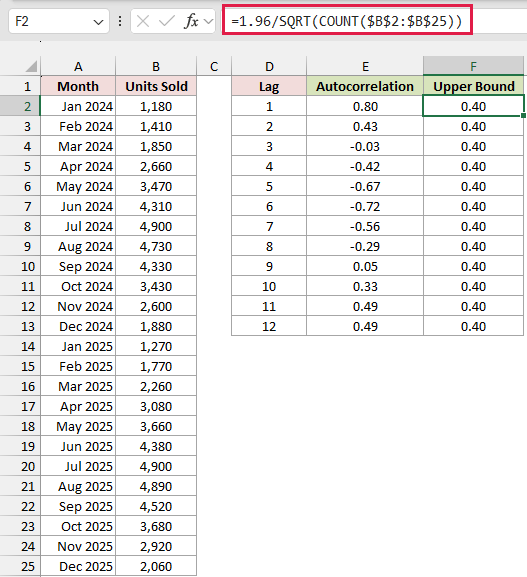Click the 1,880 units sold cell

coord(156,326)
